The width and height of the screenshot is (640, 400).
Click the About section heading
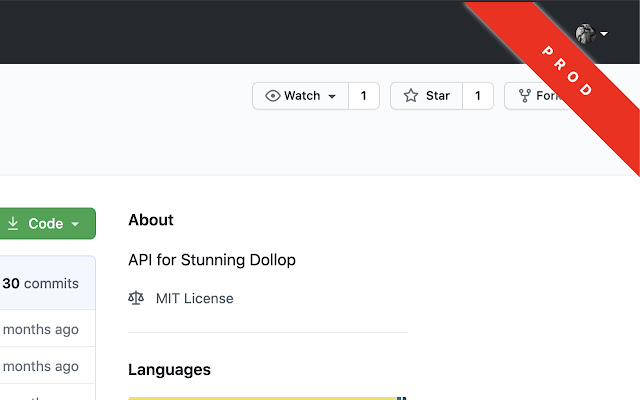[151, 220]
